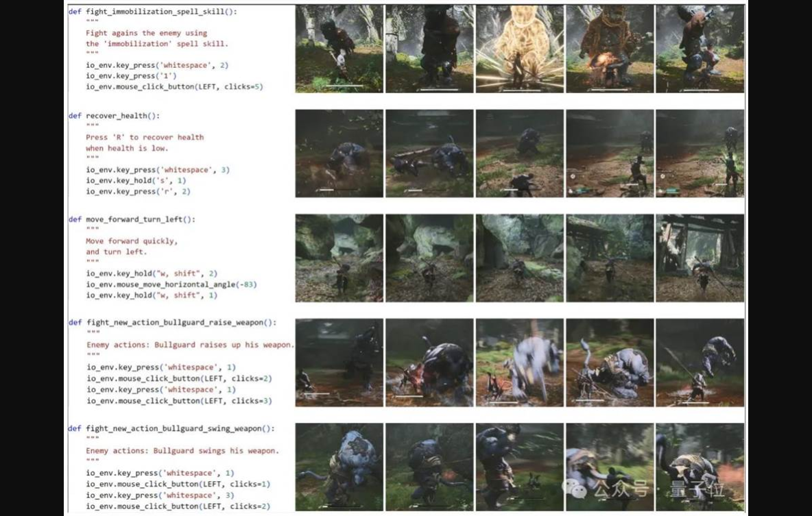Click the key_hold("w, shift", 1) line
Image resolution: width=812 pixels, height=516 pixels.
152,295
